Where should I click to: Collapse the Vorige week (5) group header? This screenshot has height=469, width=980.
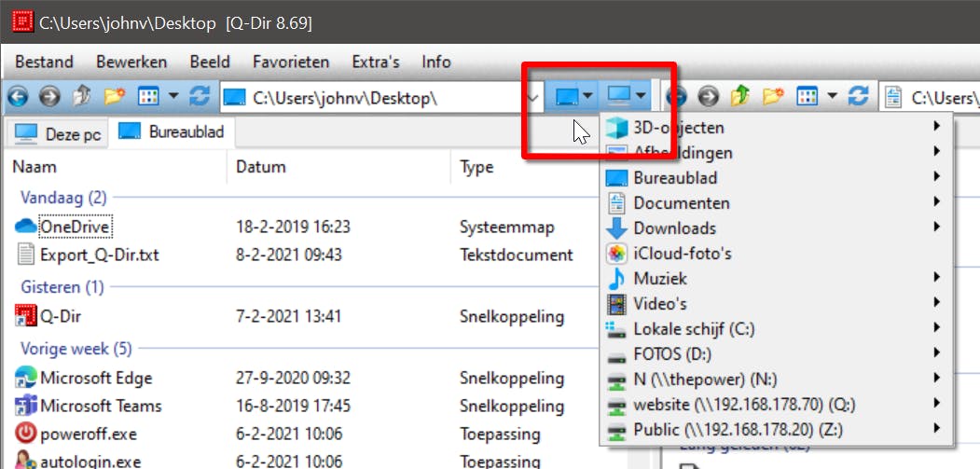(x=76, y=349)
